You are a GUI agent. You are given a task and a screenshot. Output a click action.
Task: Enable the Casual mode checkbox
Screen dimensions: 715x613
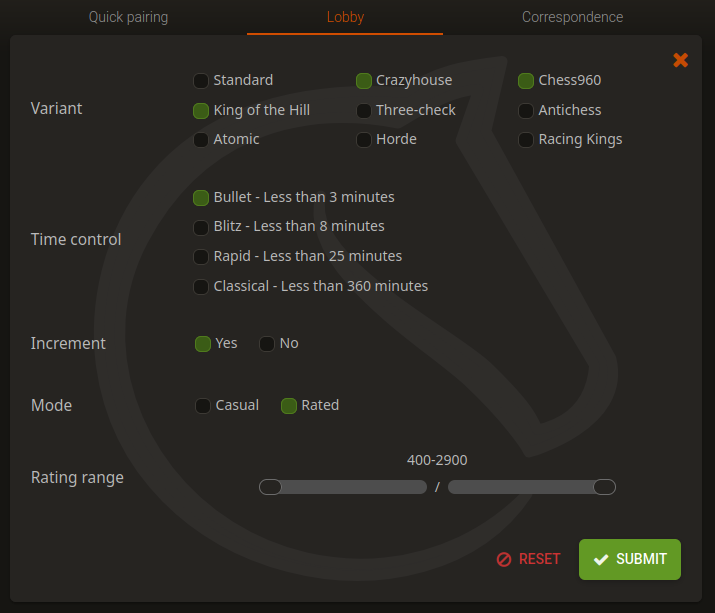tap(202, 405)
